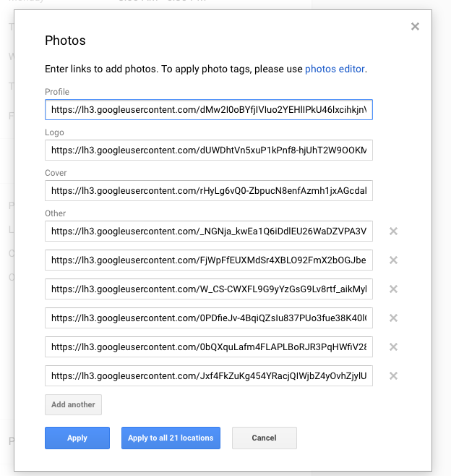Screen dimensions: 451x476
Task: Apply photos to all 21 locations
Action: click(x=171, y=438)
